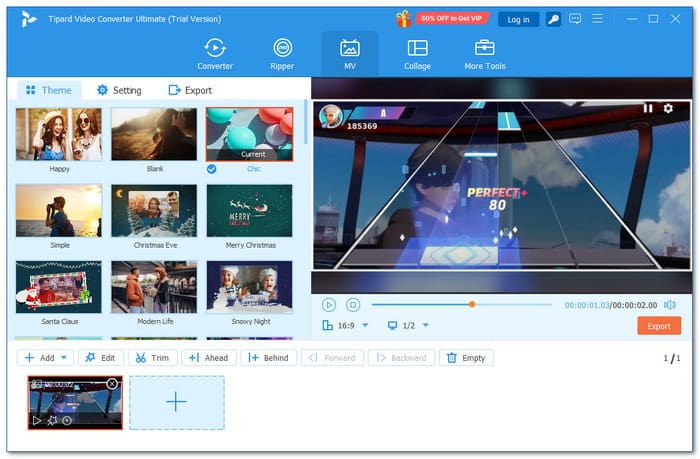Stop the preview playback
700x459 pixels.
(x=353, y=305)
